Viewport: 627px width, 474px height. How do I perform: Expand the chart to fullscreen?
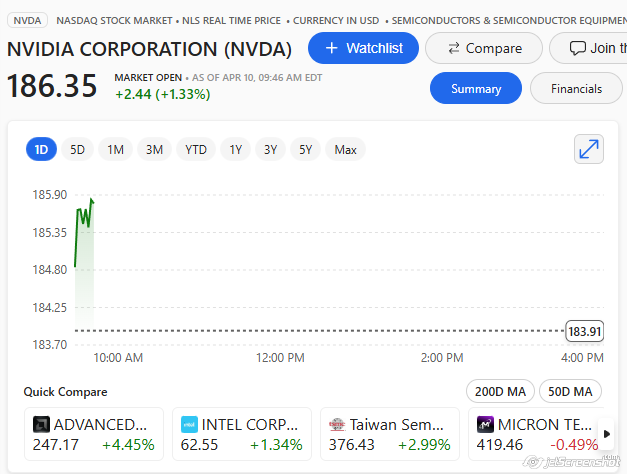(x=589, y=149)
